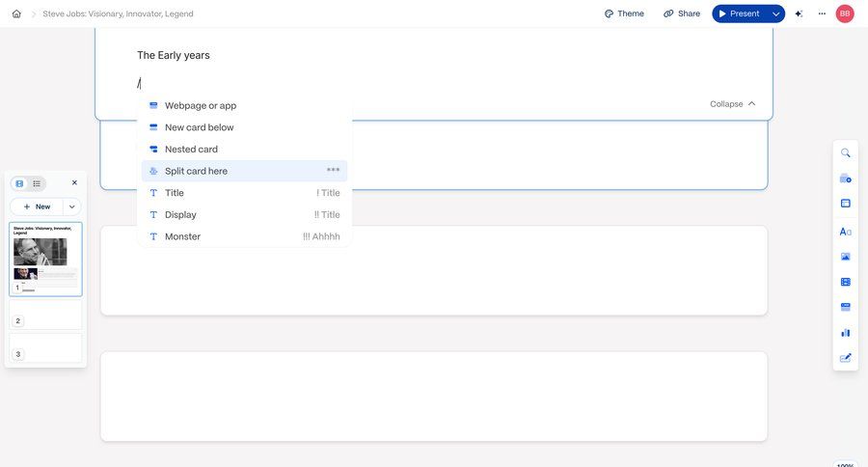Click the presentation title breadcrumb
Image resolution: width=868 pixels, height=467 pixels.
pos(118,14)
